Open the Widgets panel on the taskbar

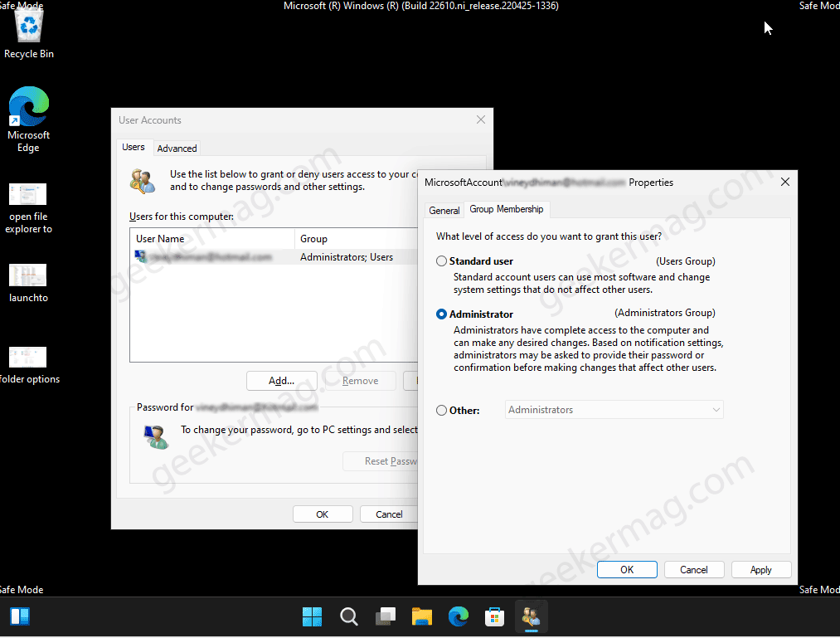(21, 616)
